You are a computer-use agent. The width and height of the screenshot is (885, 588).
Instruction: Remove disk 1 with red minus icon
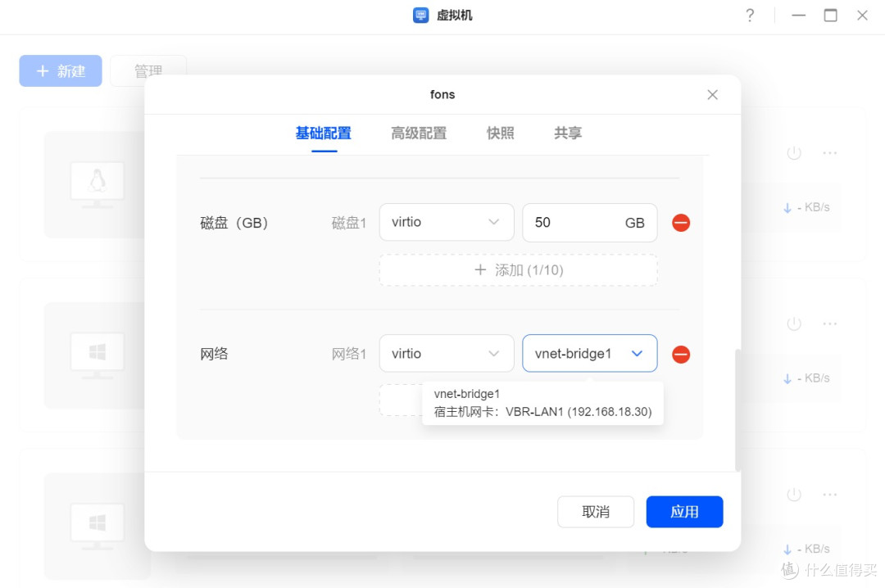coord(681,223)
